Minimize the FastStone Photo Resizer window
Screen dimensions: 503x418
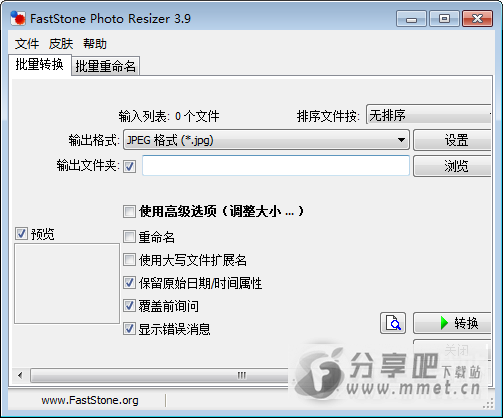(411, 18)
